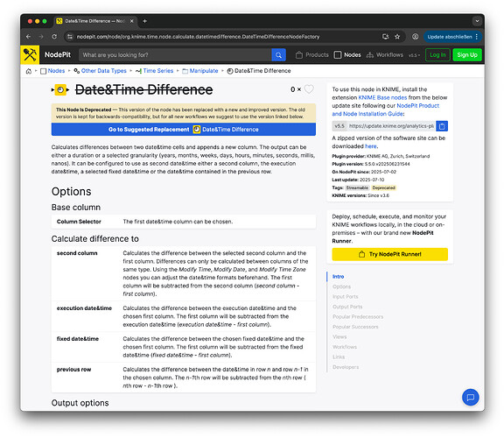
Task: Expand the tab list chevron in the browser
Action: [477, 21]
